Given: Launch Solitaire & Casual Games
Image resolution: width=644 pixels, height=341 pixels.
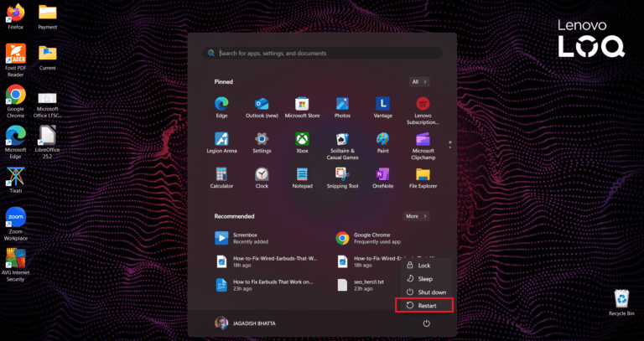Looking at the screenshot, I should (342, 146).
